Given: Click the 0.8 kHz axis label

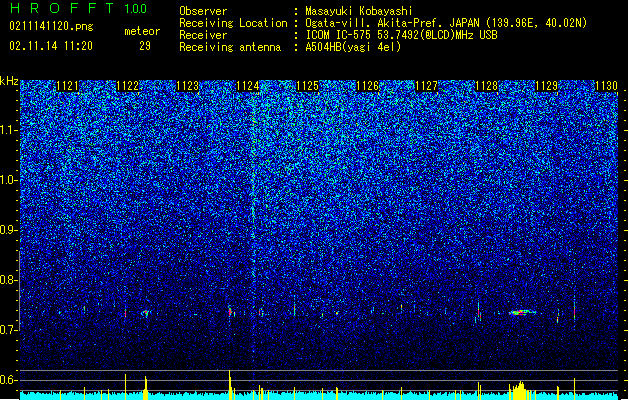Looking at the screenshot, I should [9, 280].
